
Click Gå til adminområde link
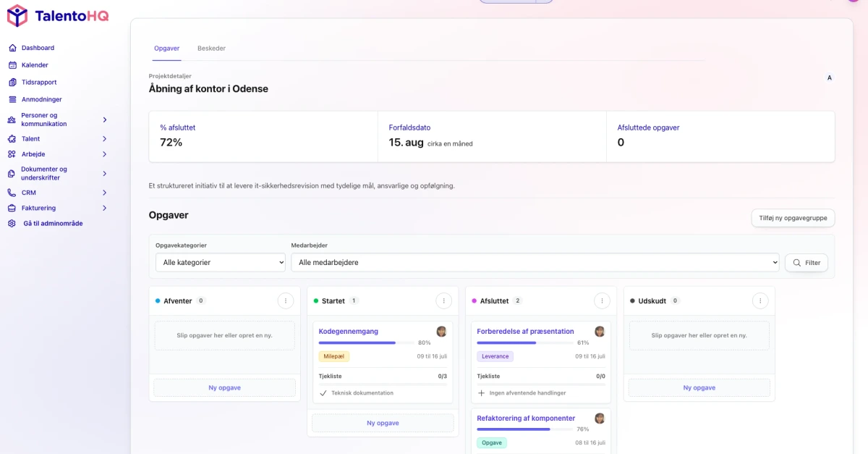[53, 224]
